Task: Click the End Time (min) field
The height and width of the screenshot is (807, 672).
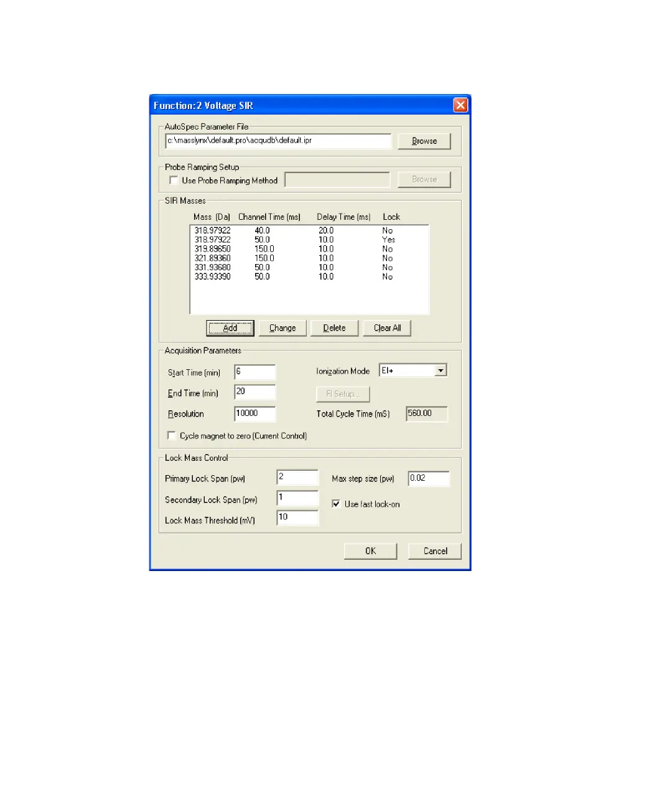Action: 255,392
